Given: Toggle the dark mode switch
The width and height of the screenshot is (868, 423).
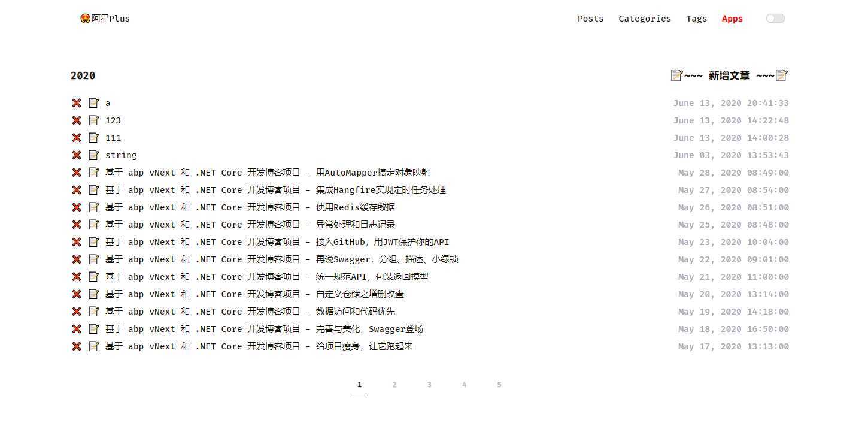Looking at the screenshot, I should click(775, 19).
